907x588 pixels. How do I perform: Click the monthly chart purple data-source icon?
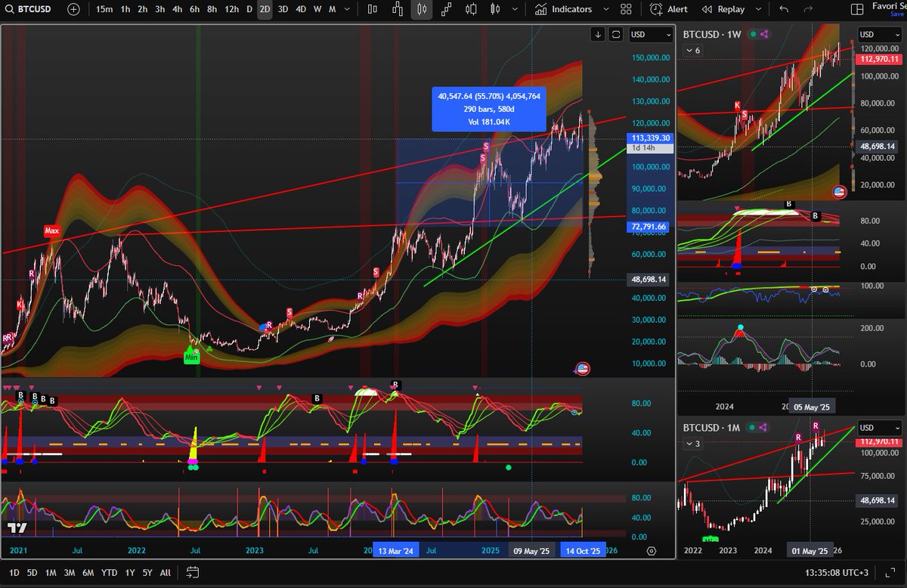click(764, 427)
